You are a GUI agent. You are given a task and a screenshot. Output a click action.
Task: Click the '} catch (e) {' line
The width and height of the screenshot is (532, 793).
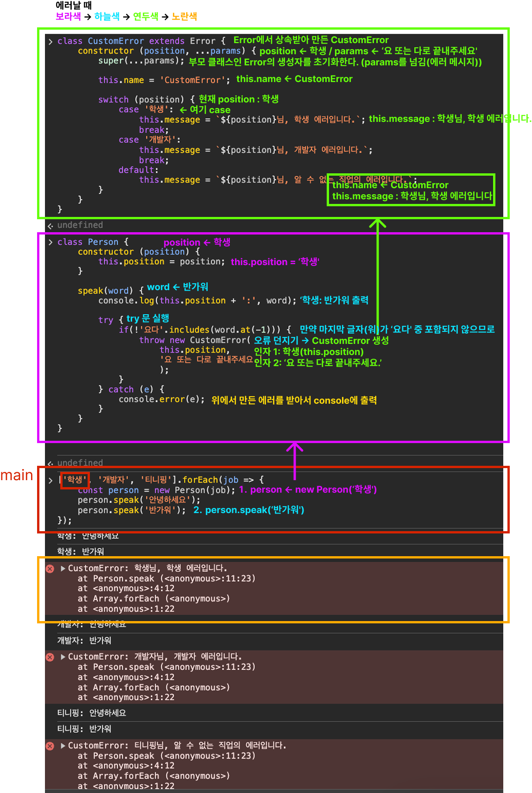(x=131, y=390)
